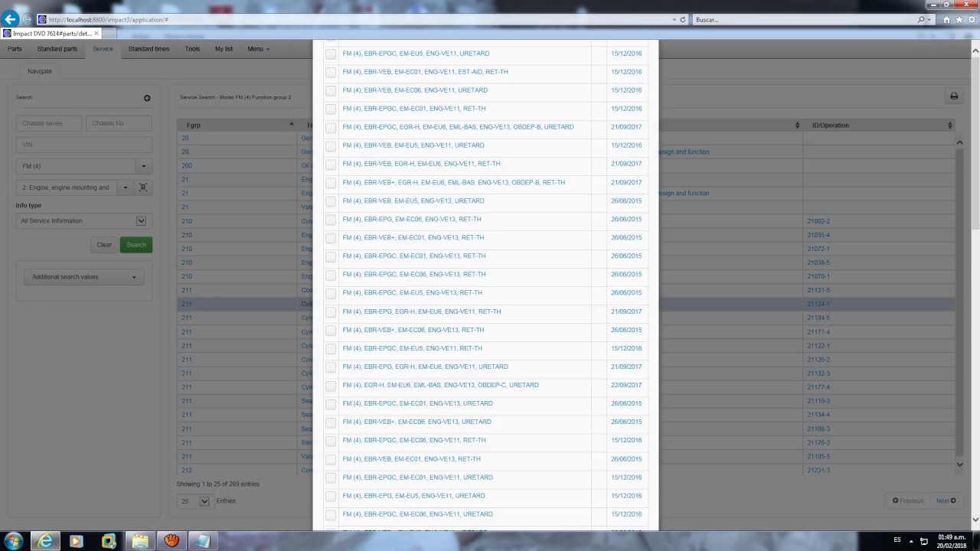Viewport: 980px width, 551px height.
Task: Click the function group picker icon
Action: [x=142, y=187]
